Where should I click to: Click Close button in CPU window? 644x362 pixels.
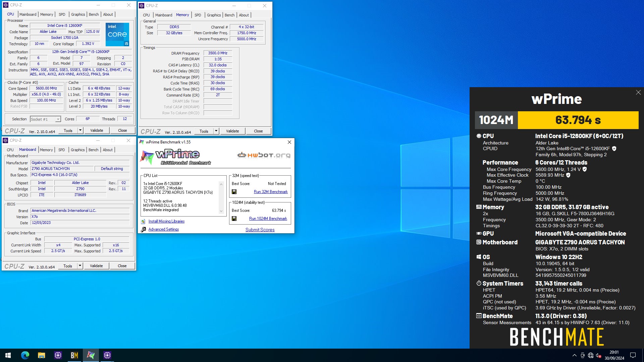tap(122, 130)
